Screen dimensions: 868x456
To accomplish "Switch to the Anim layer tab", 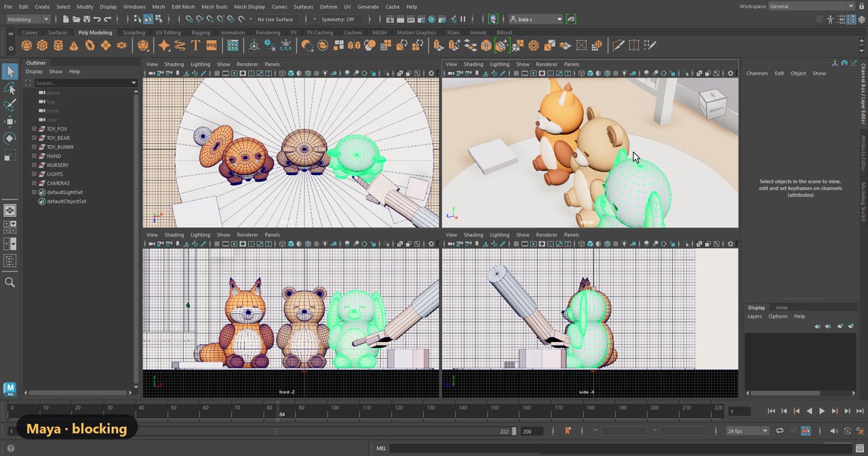I will 782,307.
